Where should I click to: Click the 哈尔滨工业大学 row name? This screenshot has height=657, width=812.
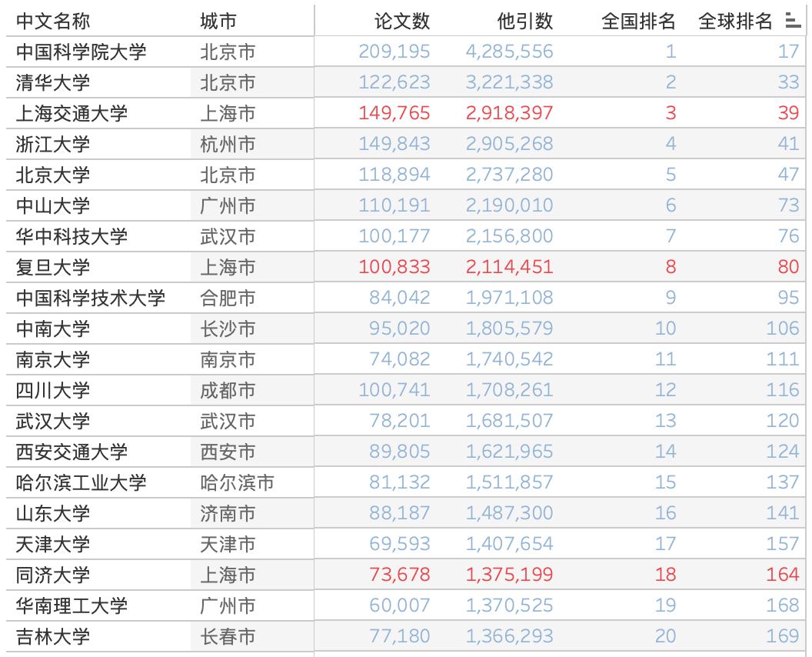[81, 482]
